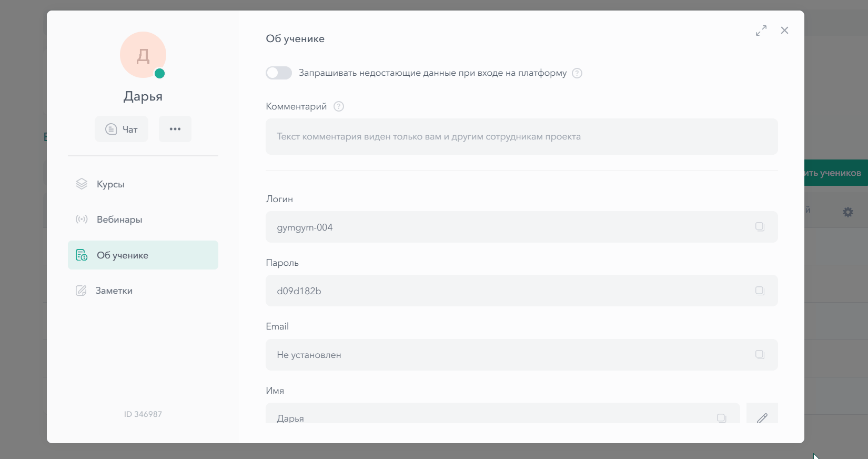This screenshot has width=868, height=459.
Task: Copy the password field value
Action: click(760, 291)
